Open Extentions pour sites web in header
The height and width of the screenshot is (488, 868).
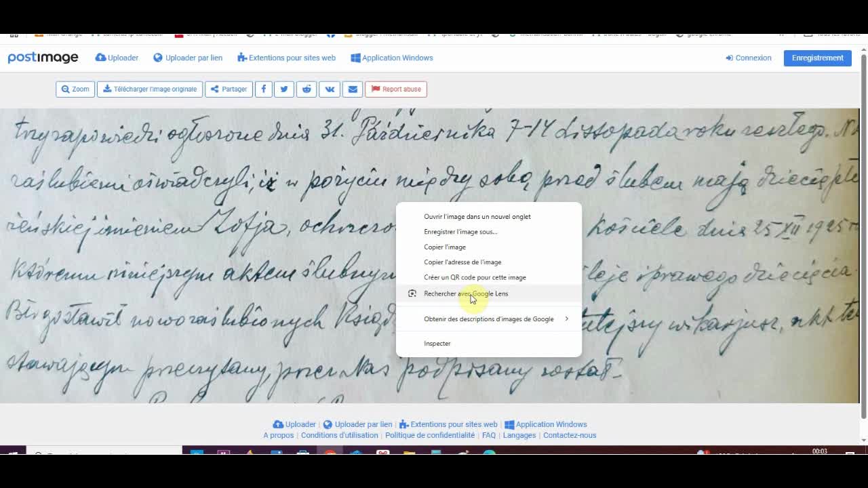pyautogui.click(x=286, y=58)
